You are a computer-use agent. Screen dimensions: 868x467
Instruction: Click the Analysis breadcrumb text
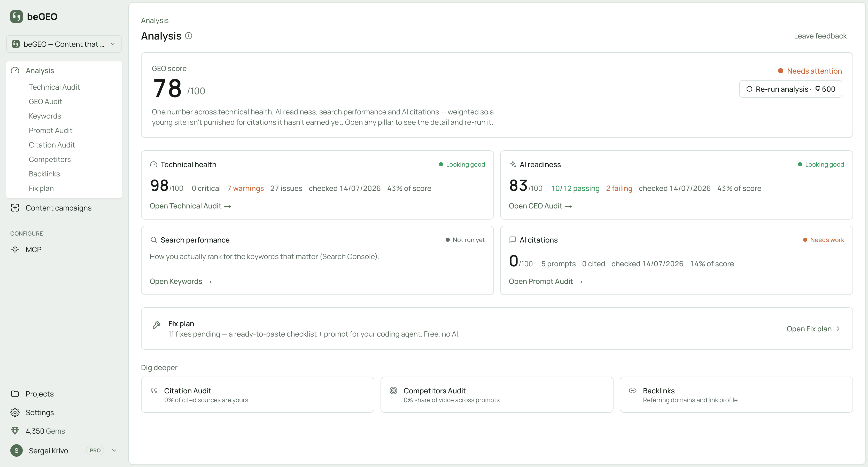(155, 21)
